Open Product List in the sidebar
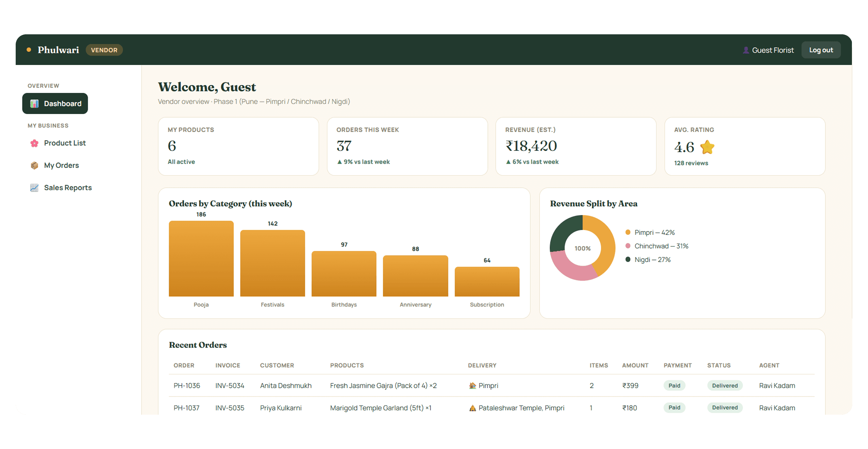Image resolution: width=868 pixels, height=449 pixels. pos(65,143)
